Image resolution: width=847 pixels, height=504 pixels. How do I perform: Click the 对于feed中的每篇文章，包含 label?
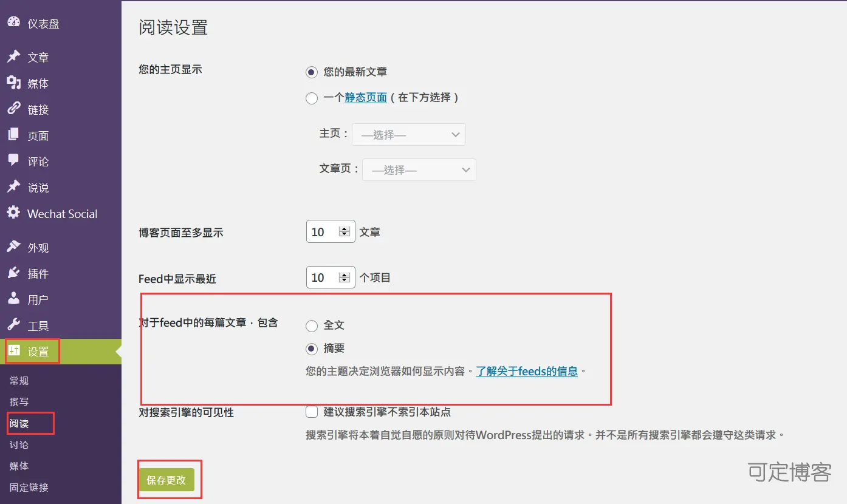pos(208,322)
